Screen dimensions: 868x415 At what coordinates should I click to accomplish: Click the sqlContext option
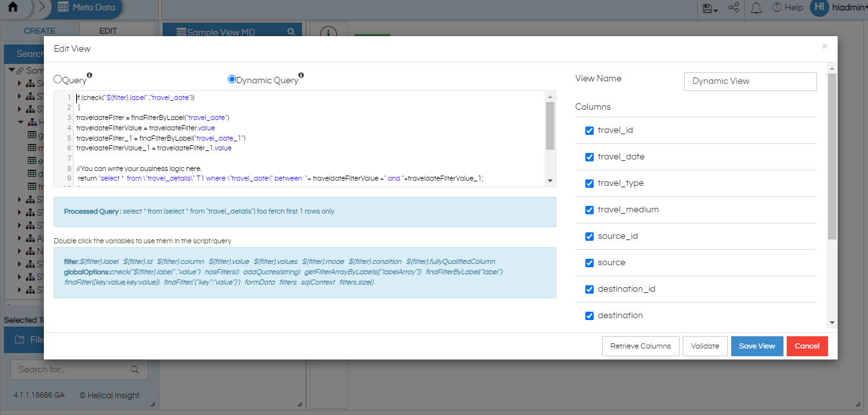point(318,283)
